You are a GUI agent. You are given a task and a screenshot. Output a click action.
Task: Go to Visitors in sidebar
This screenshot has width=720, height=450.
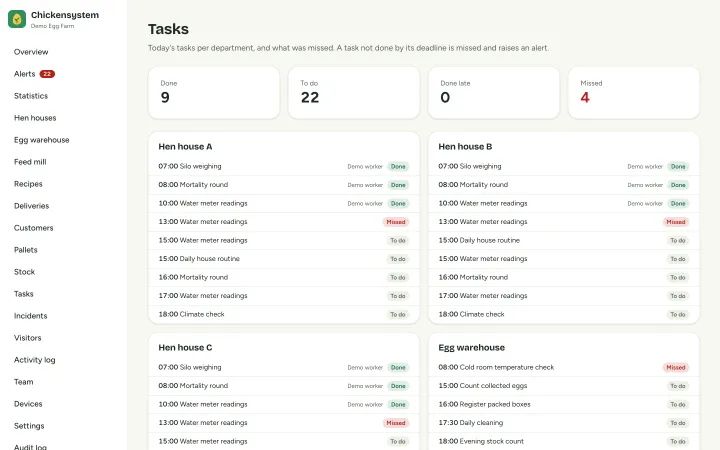click(x=28, y=338)
